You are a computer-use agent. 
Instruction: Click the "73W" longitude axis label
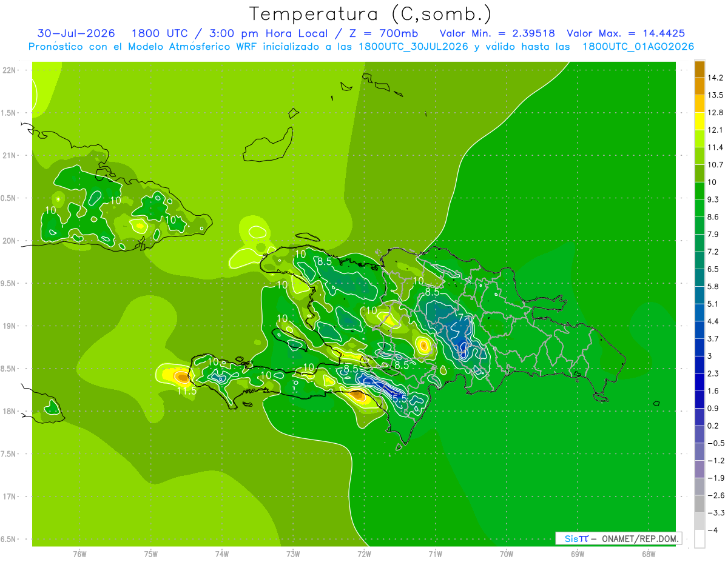293,554
